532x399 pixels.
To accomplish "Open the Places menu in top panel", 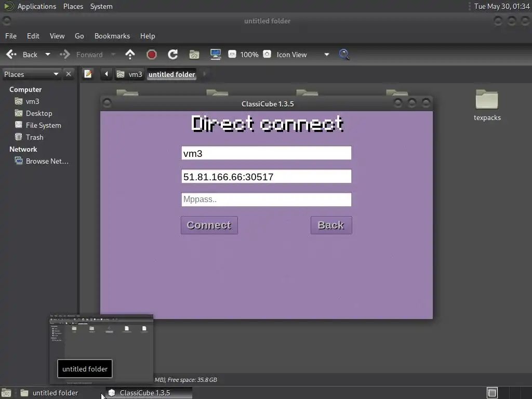I will [73, 6].
